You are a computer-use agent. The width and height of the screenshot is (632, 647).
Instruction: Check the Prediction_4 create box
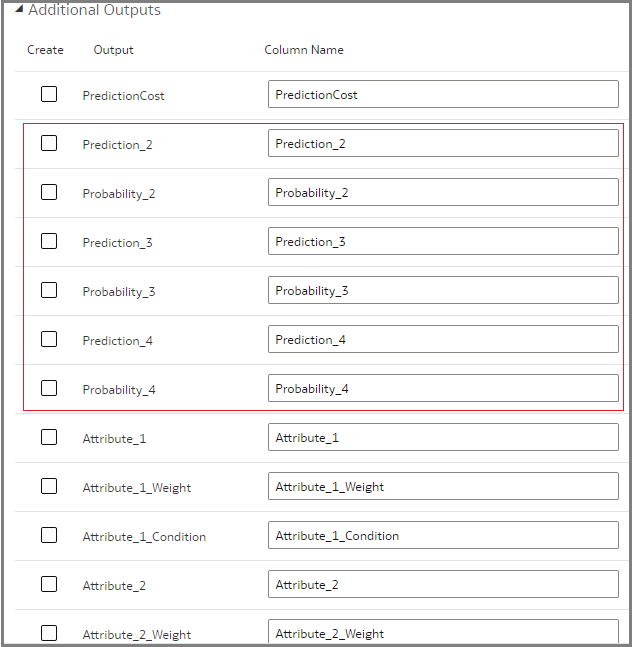tap(49, 339)
